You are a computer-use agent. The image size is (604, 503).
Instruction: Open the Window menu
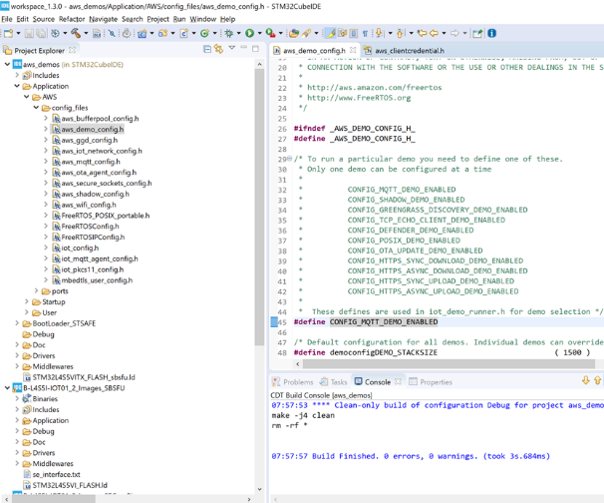click(203, 19)
